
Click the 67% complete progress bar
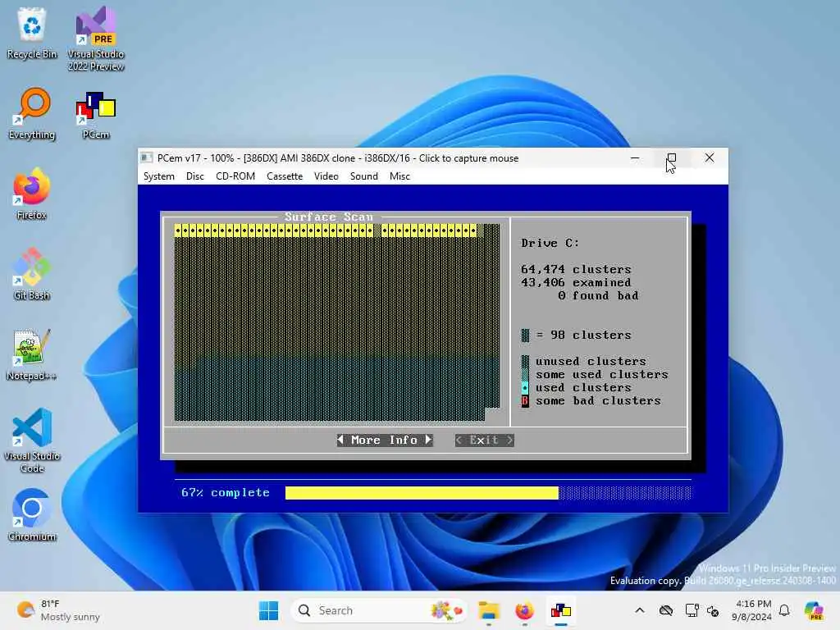pyautogui.click(x=488, y=493)
